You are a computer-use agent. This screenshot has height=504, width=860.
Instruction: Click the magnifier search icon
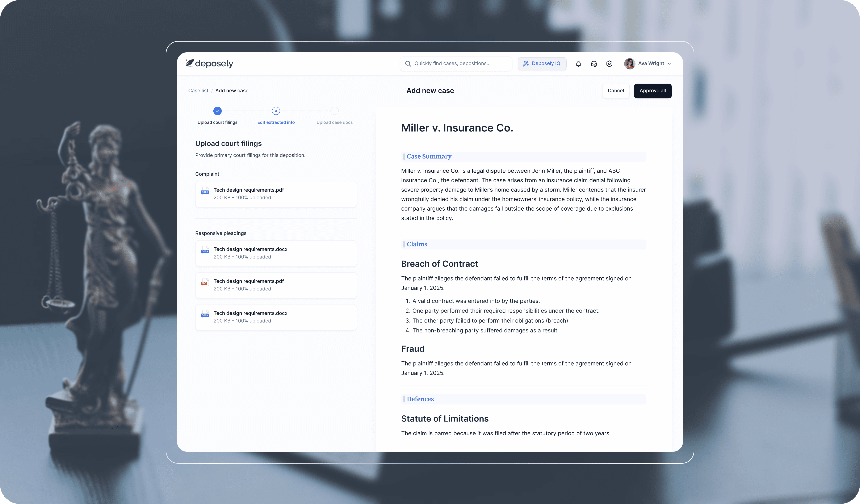tap(408, 64)
